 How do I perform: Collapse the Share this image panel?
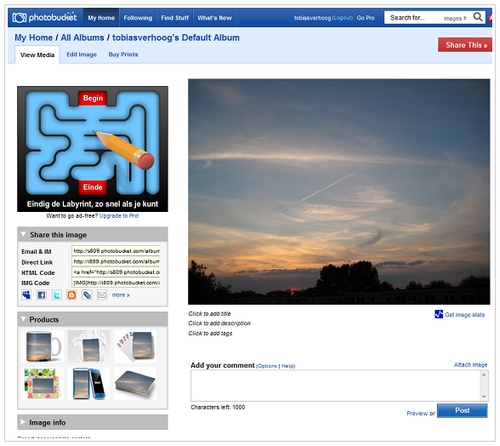(x=23, y=234)
